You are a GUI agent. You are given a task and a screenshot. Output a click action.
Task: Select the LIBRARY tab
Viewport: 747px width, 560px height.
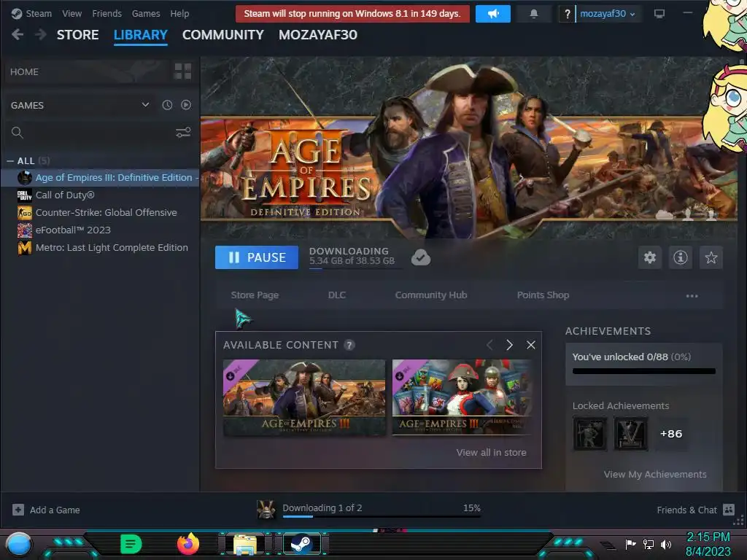[x=141, y=35]
